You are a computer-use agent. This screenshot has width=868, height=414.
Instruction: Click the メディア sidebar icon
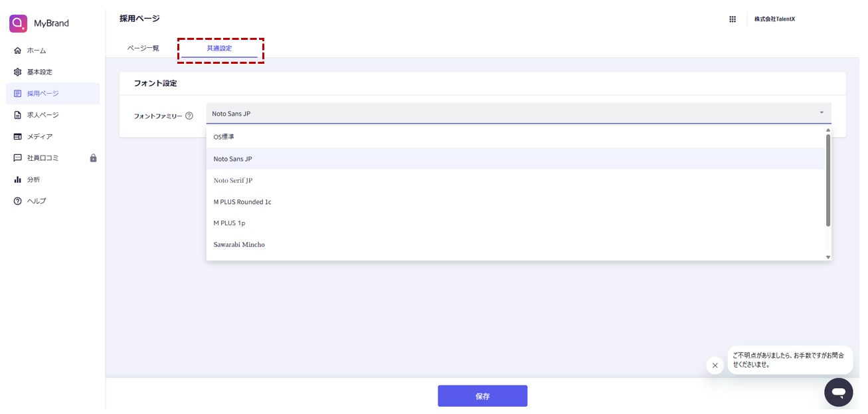point(18,136)
